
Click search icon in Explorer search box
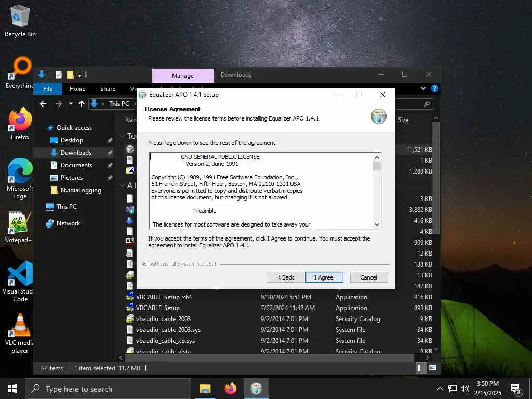427,104
